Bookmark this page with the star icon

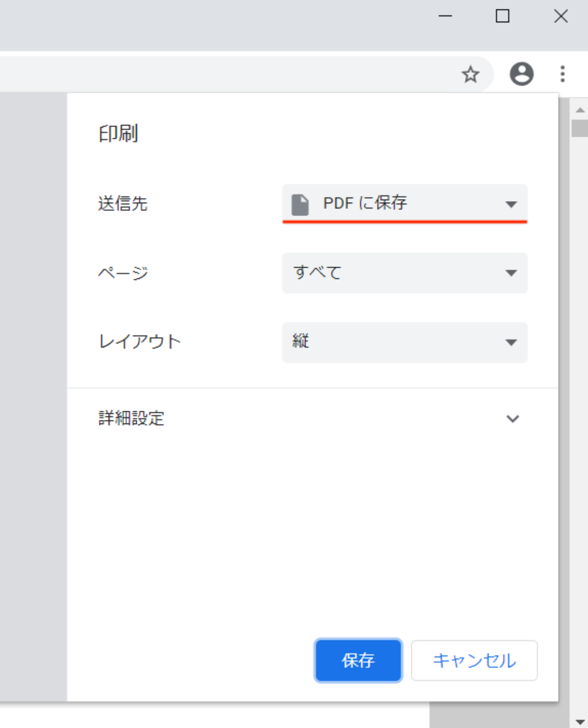pyautogui.click(x=470, y=75)
